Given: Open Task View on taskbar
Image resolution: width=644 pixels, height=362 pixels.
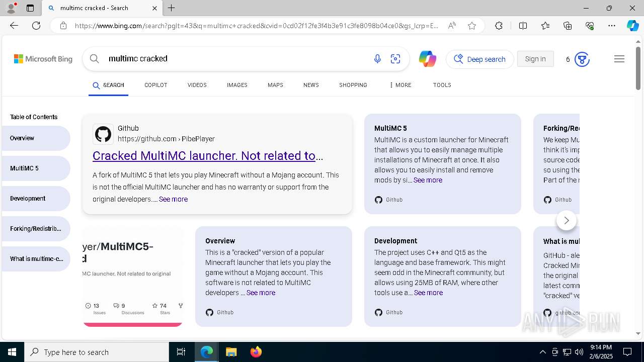Looking at the screenshot, I should [x=181, y=352].
